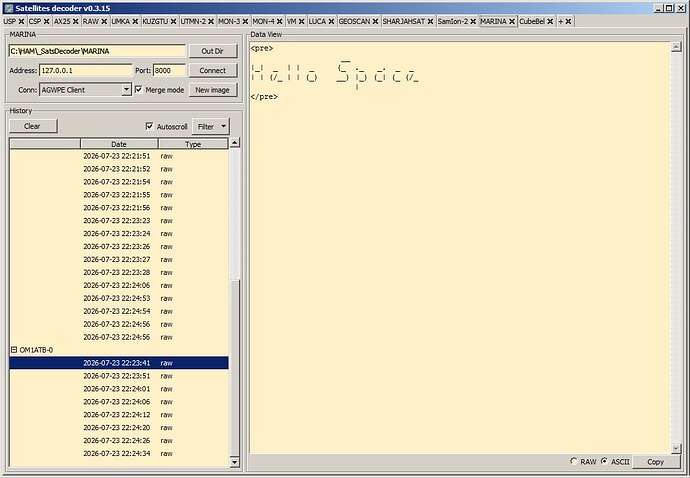This screenshot has height=478, width=690.
Task: Close the CubeBel tab via X icon
Action: (x=550, y=21)
